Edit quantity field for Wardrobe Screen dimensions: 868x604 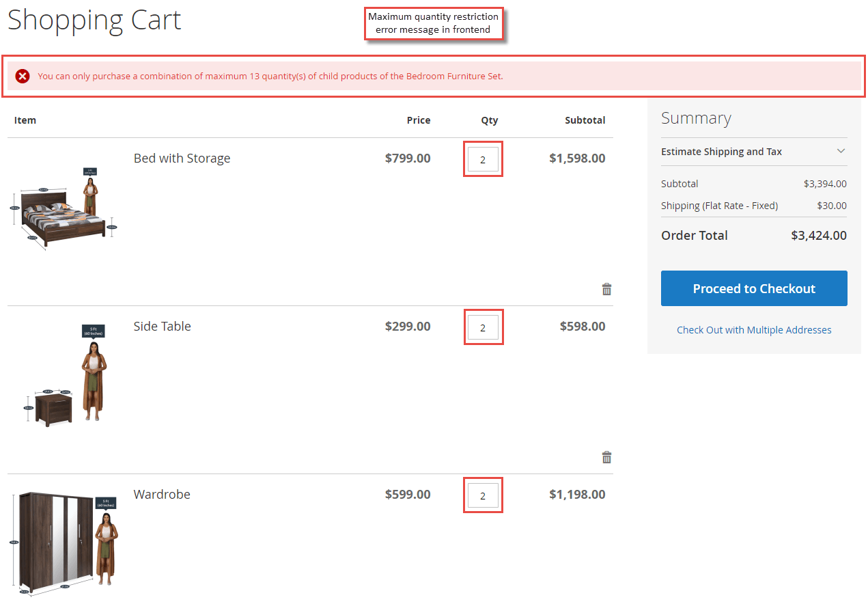tap(483, 495)
